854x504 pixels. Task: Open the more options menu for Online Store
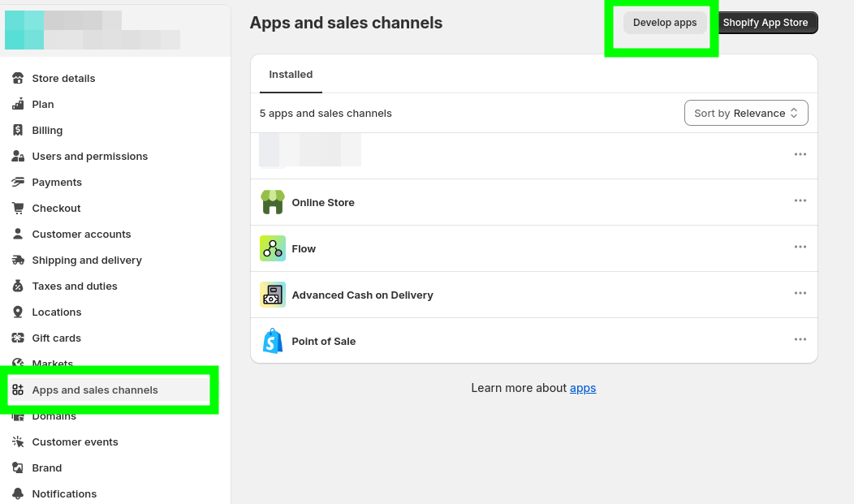pyautogui.click(x=800, y=201)
